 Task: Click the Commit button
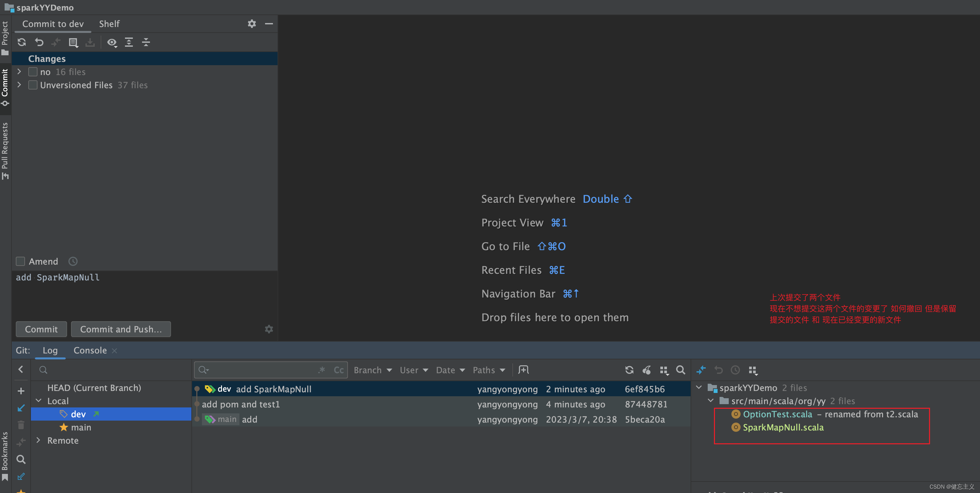tap(41, 329)
